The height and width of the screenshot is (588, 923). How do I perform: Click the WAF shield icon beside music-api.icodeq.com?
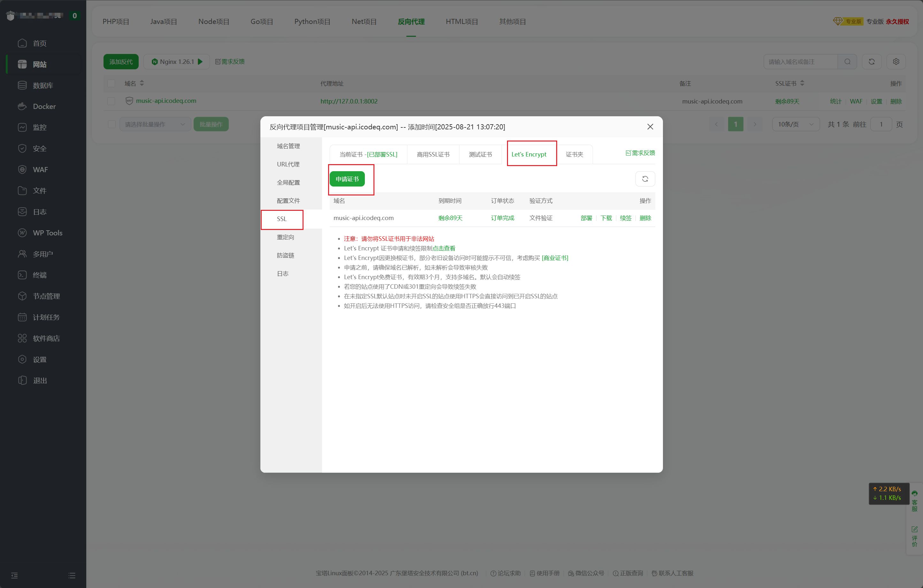click(129, 101)
